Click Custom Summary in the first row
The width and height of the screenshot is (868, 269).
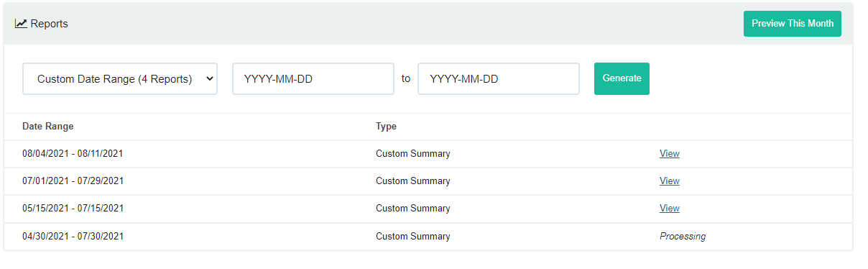413,154
